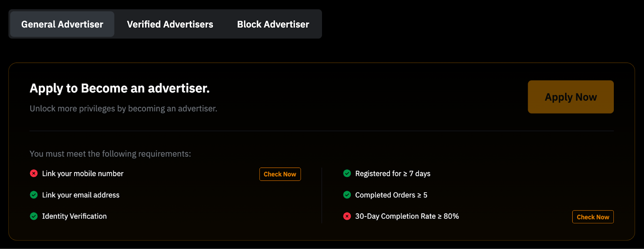This screenshot has width=644, height=249.
Task: Click the 30-Day Completion Rate ≥ 80% text
Action: [407, 216]
